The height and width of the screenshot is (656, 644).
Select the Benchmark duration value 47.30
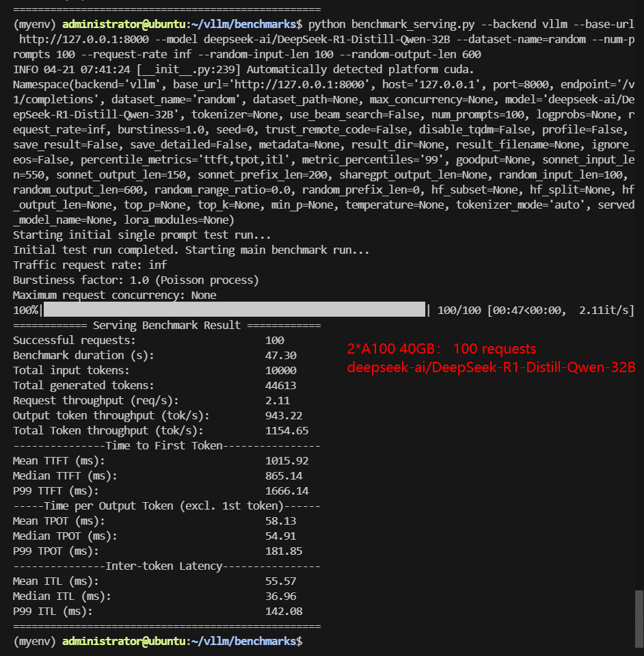point(280,355)
